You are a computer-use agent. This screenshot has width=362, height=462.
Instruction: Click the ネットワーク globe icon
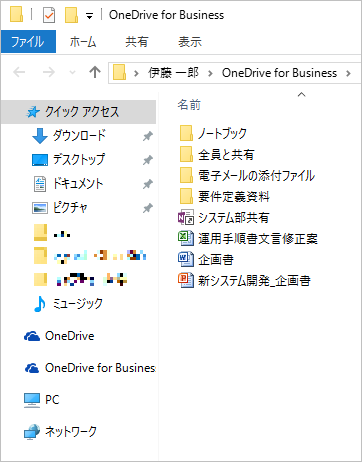[32, 432]
